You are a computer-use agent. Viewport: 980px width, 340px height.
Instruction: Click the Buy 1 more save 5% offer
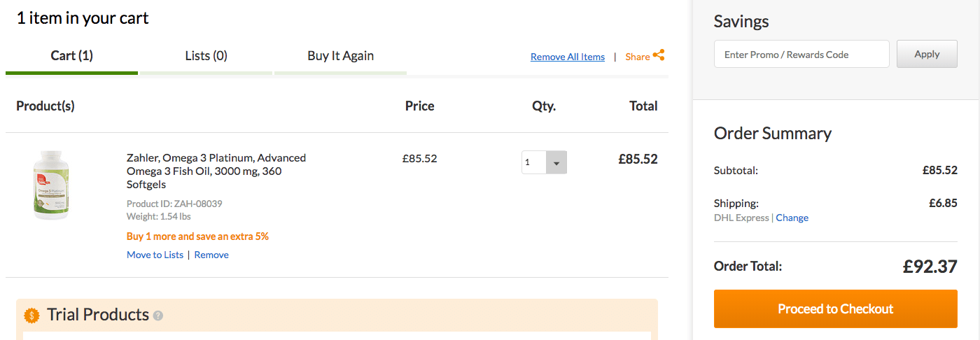coord(197,236)
